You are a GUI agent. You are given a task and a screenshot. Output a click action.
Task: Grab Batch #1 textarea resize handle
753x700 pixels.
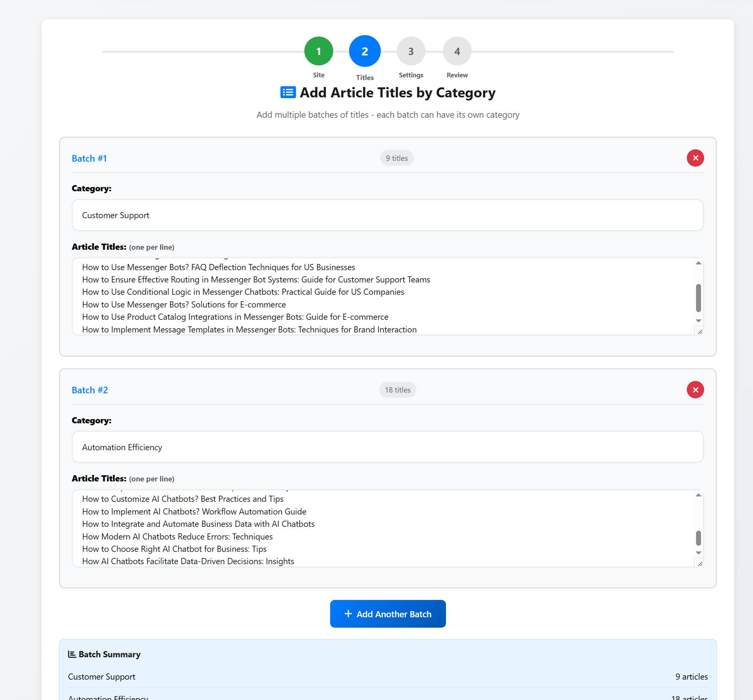[700, 331]
